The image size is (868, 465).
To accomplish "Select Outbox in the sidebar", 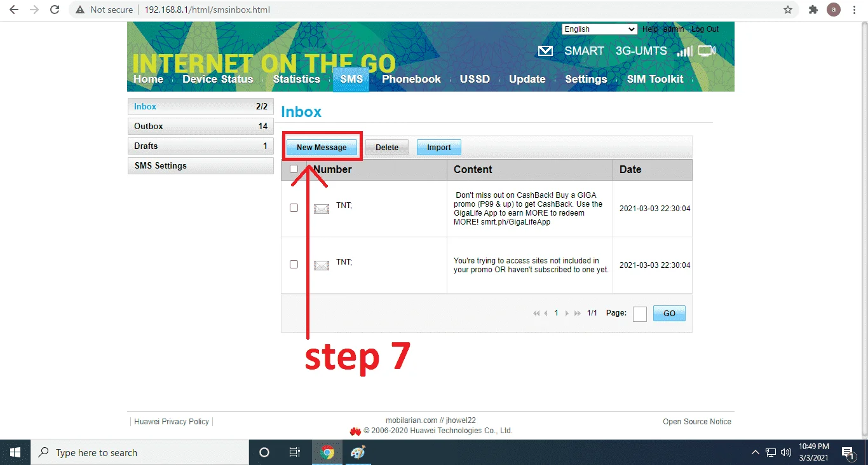I will click(x=200, y=126).
